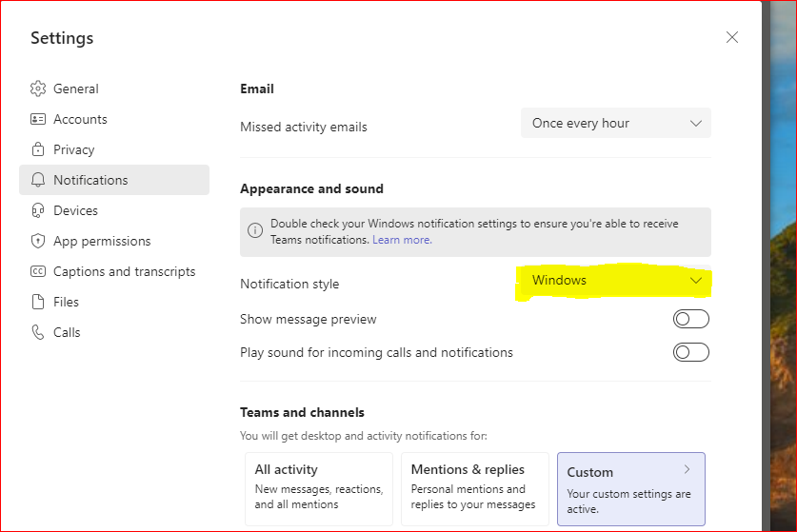Click the 'Double check your Windows notification settings' message
Screen dimensions: 797x532
pyautogui.click(x=474, y=231)
